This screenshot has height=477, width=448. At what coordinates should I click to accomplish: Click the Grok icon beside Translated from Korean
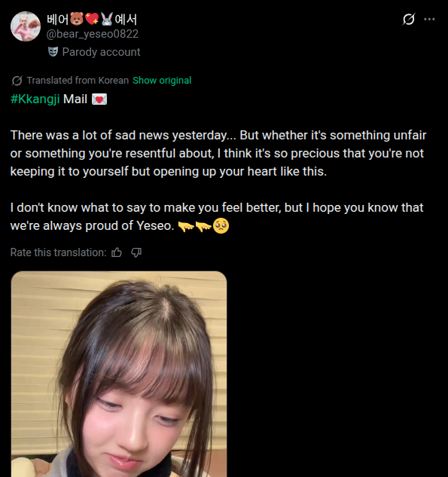[x=17, y=81]
